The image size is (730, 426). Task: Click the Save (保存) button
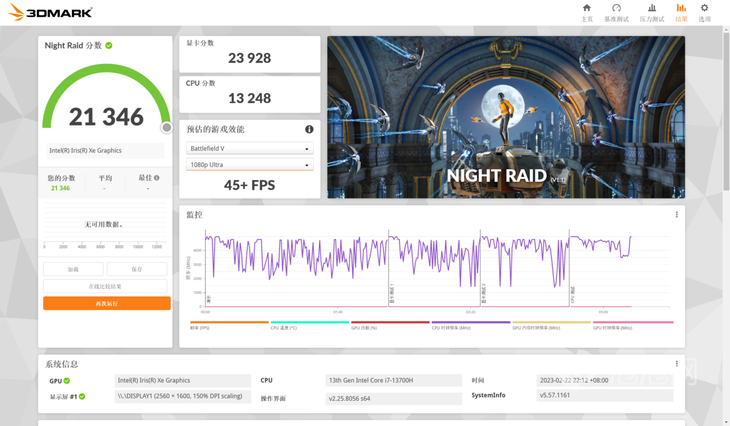click(x=137, y=269)
